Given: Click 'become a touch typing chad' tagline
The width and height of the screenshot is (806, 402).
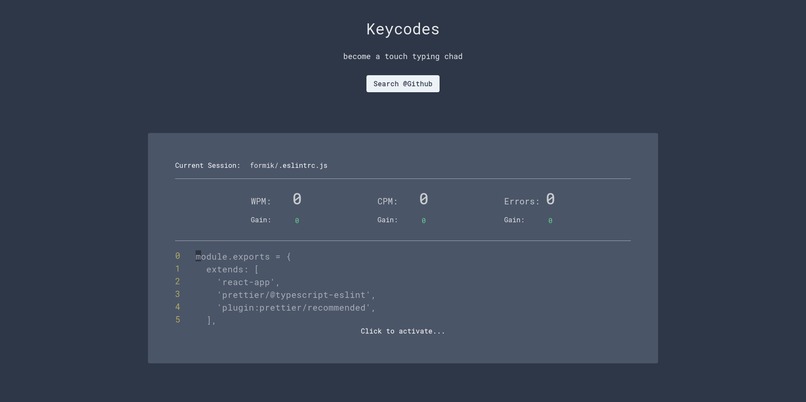Looking at the screenshot, I should click(x=402, y=57).
